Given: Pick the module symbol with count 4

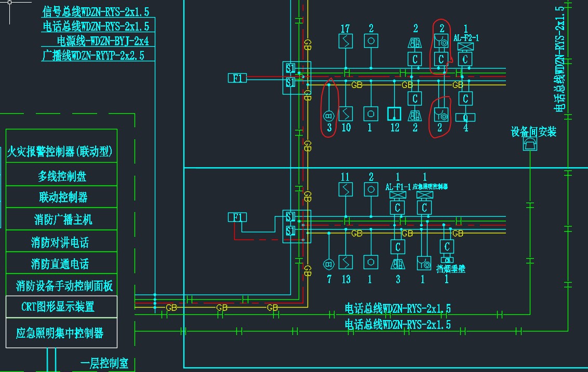Looking at the screenshot, I should tap(465, 117).
